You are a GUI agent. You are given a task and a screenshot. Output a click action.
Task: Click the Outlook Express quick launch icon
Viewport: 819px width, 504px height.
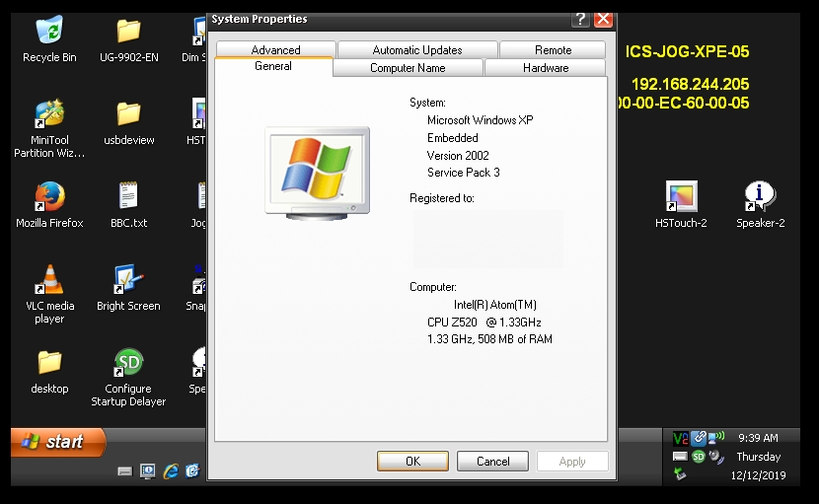(192, 471)
